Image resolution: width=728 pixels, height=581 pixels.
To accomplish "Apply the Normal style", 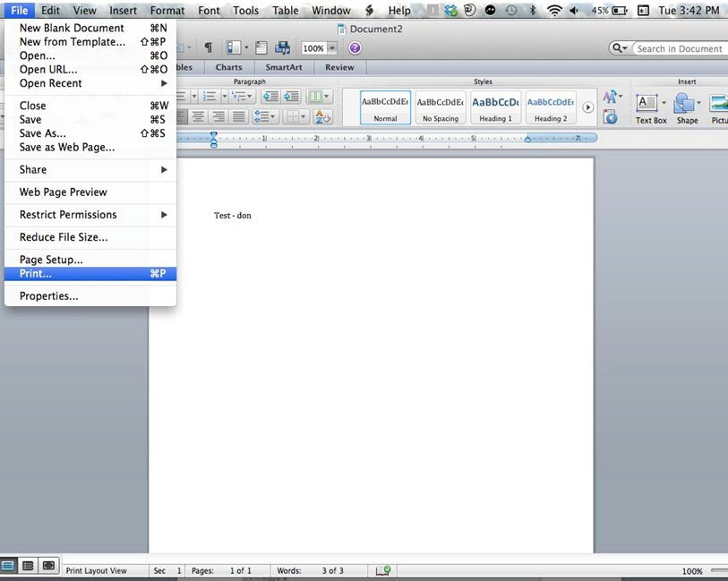I will [385, 107].
